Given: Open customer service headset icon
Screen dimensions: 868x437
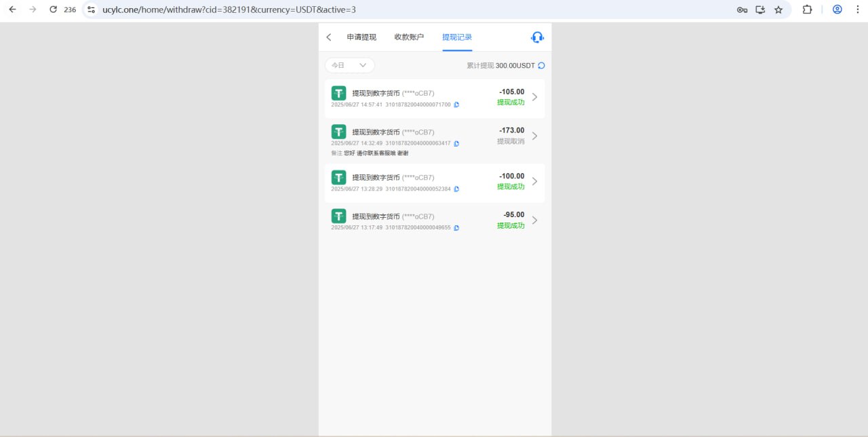Looking at the screenshot, I should click(x=537, y=37).
